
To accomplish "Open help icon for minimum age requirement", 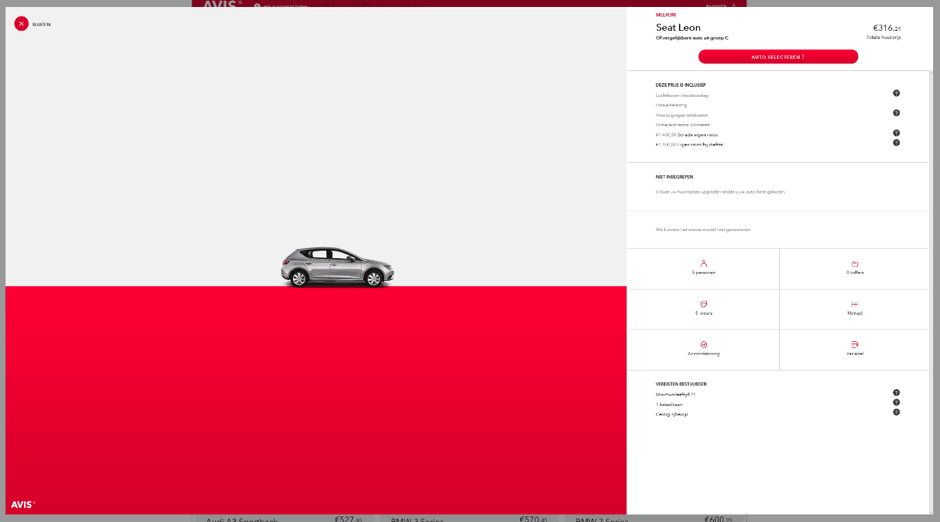I will [x=896, y=392].
